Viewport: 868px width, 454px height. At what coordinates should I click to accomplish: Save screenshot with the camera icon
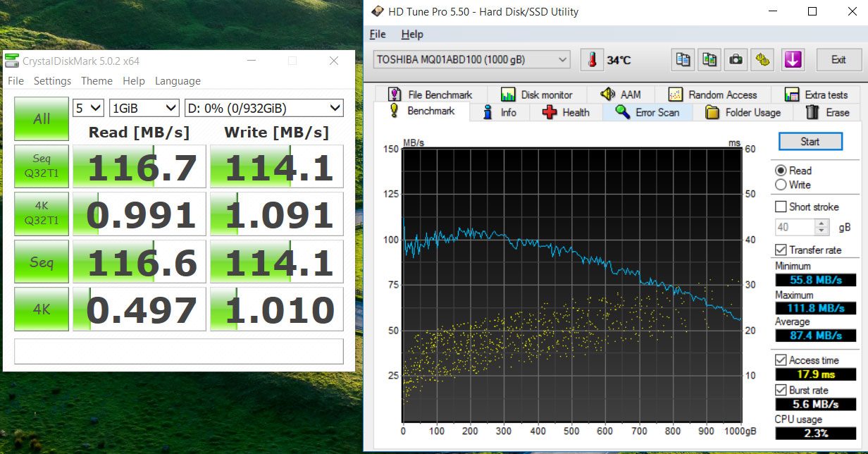point(736,60)
